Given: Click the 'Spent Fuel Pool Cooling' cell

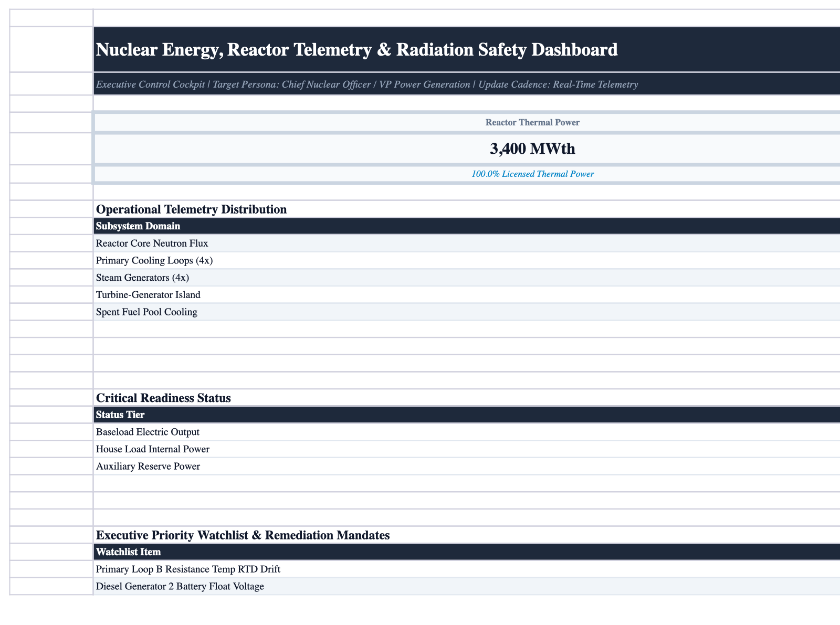Looking at the screenshot, I should pos(467,312).
